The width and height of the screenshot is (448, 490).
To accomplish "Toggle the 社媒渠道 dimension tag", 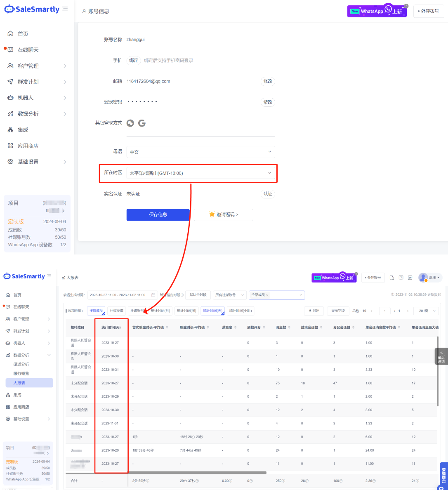I will (116, 311).
